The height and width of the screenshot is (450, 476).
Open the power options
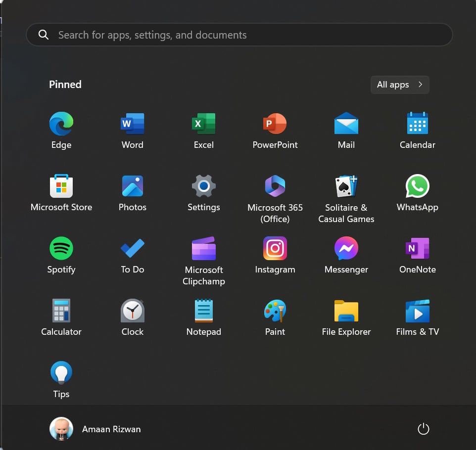coord(423,429)
